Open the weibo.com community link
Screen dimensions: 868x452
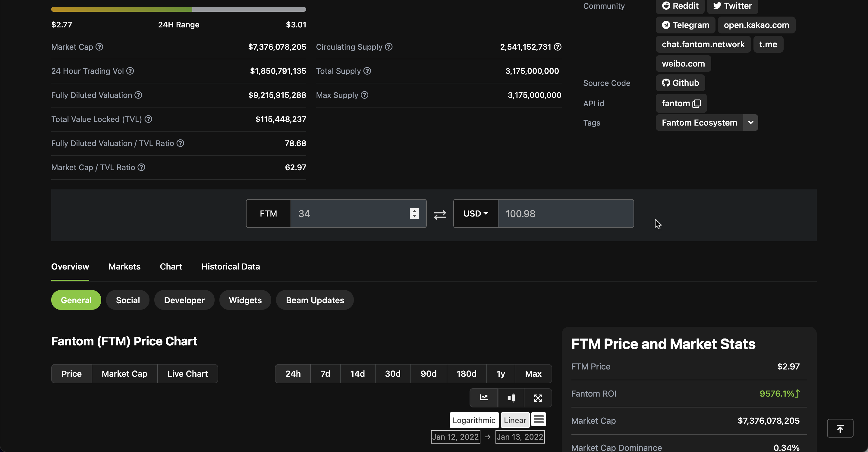click(x=683, y=64)
